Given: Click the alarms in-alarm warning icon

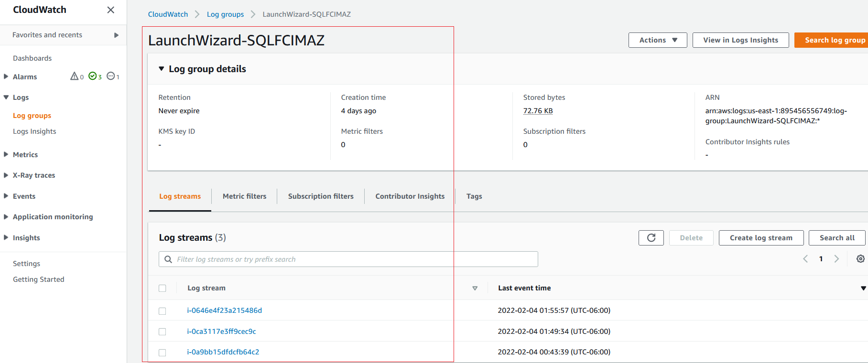Looking at the screenshot, I should click(75, 76).
